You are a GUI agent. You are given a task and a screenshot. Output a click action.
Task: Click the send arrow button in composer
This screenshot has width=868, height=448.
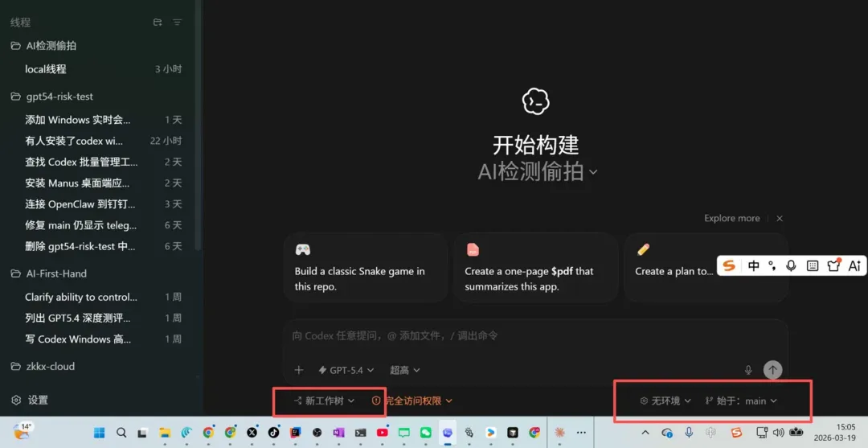pos(773,369)
